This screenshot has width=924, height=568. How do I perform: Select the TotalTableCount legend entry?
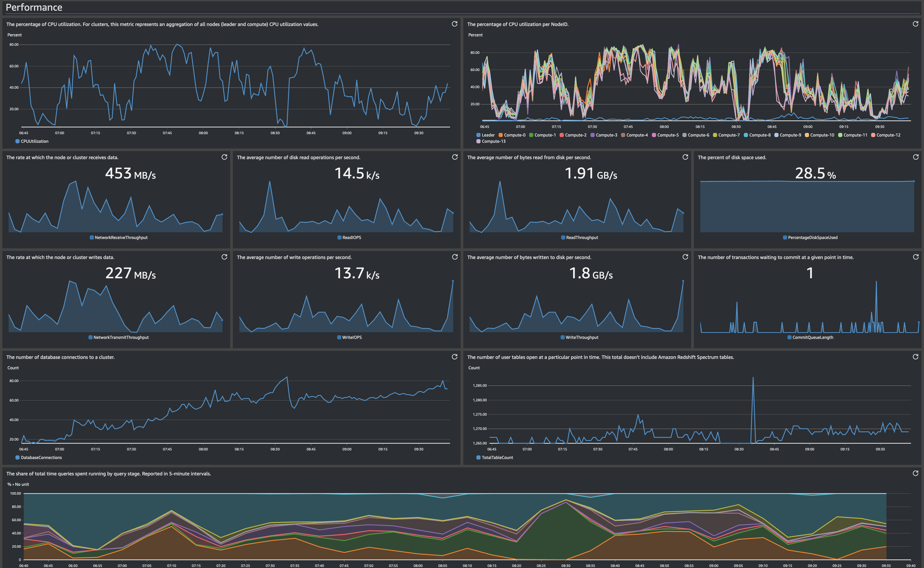point(495,458)
